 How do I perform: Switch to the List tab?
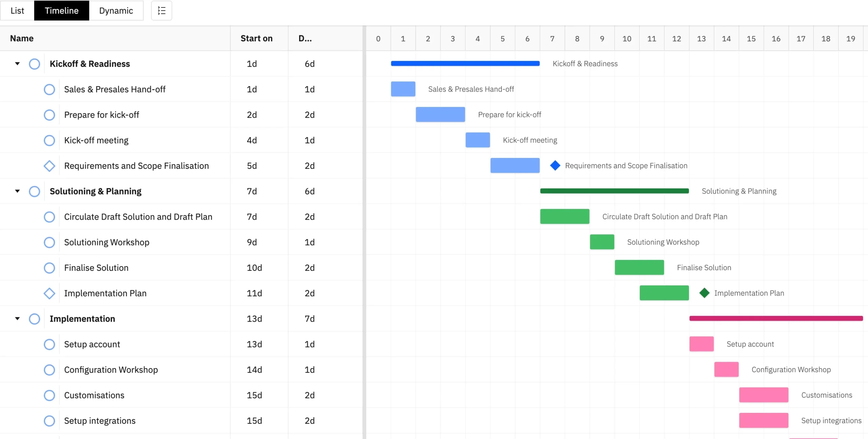coord(17,11)
